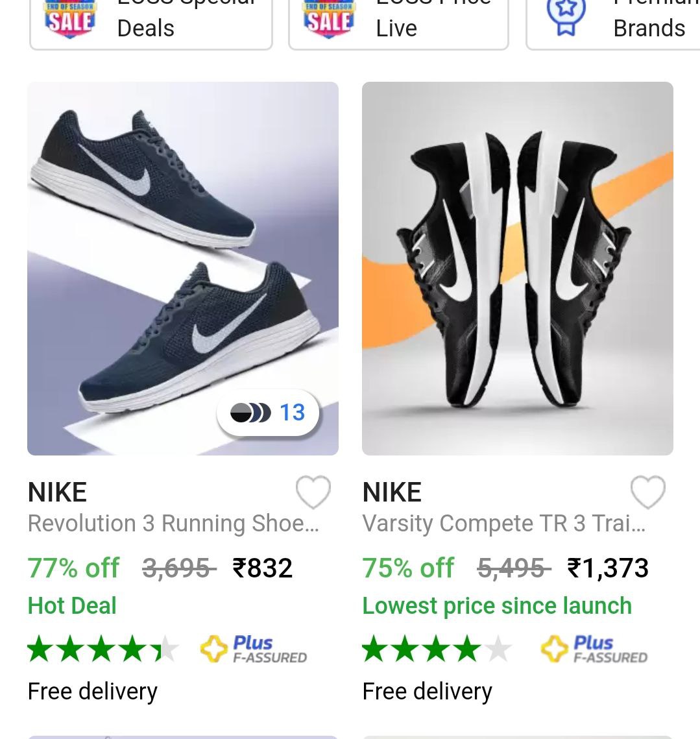The width and height of the screenshot is (700, 739).
Task: View star rating of Revolution 3 shoe
Action: tap(103, 649)
